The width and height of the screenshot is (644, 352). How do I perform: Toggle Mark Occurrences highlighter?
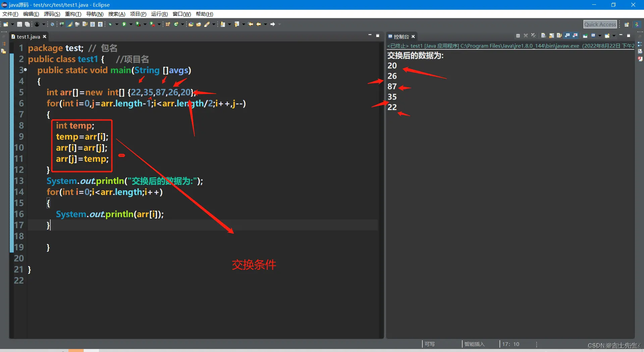tap(70, 24)
